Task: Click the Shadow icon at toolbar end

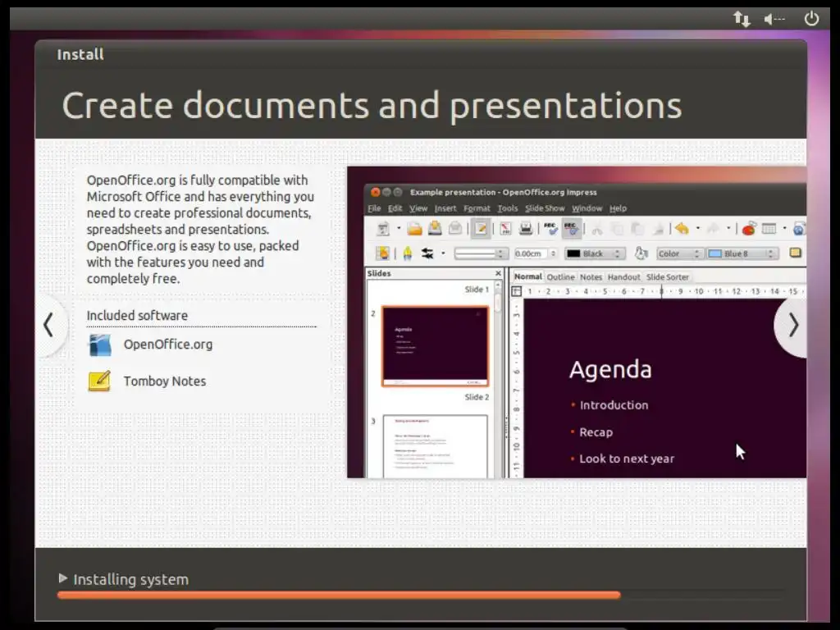Action: (x=796, y=253)
